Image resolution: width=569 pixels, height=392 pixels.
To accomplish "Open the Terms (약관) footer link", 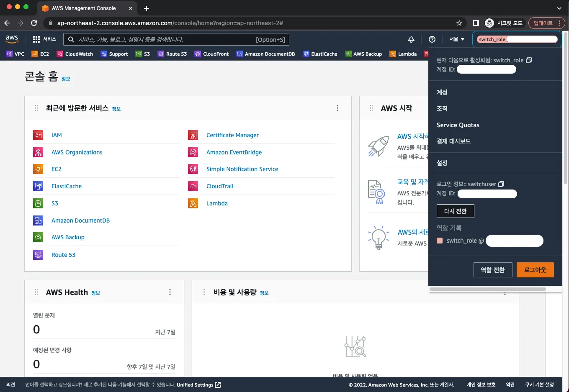I will point(510,385).
